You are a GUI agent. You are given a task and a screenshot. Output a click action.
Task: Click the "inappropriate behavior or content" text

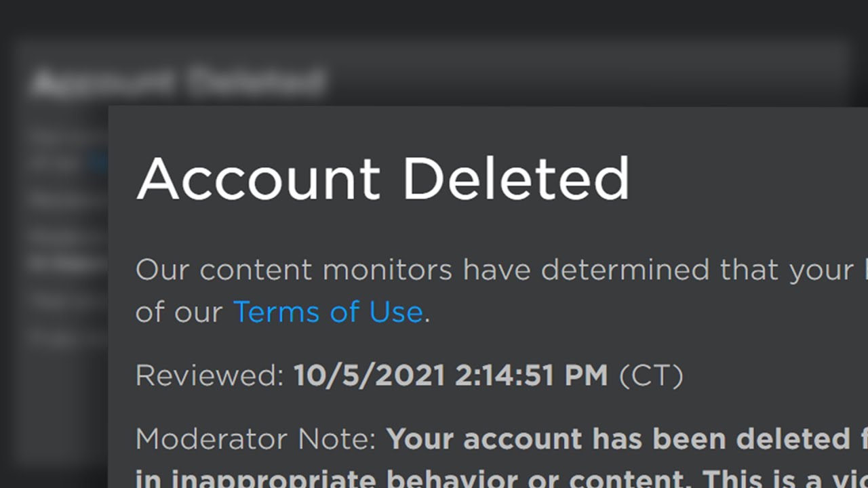[x=407, y=479]
